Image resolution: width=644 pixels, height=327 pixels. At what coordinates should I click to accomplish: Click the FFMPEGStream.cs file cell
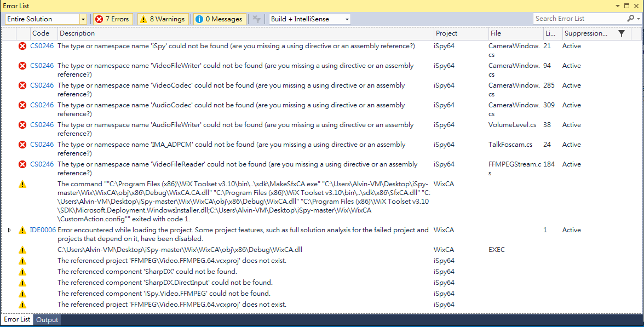click(515, 169)
